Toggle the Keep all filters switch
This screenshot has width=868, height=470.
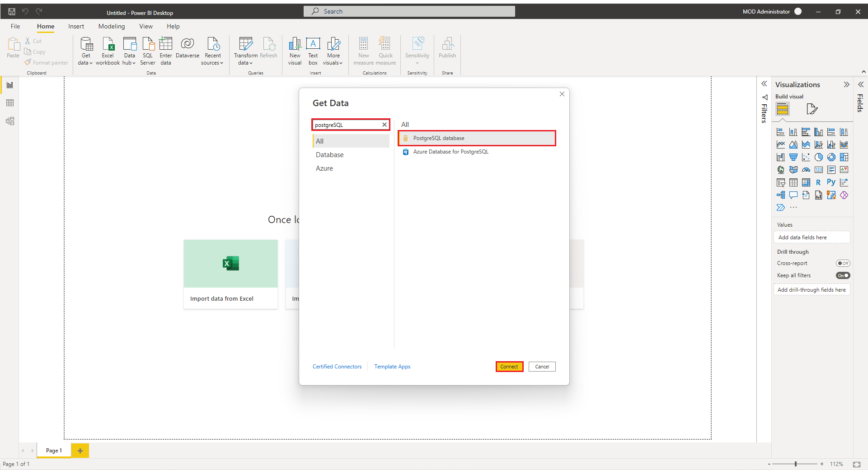point(843,275)
